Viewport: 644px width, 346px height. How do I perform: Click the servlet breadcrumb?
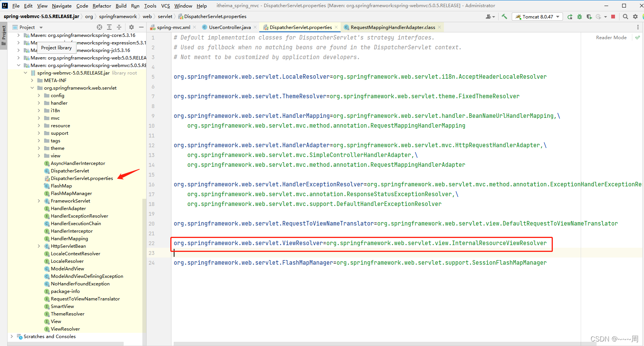[165, 17]
